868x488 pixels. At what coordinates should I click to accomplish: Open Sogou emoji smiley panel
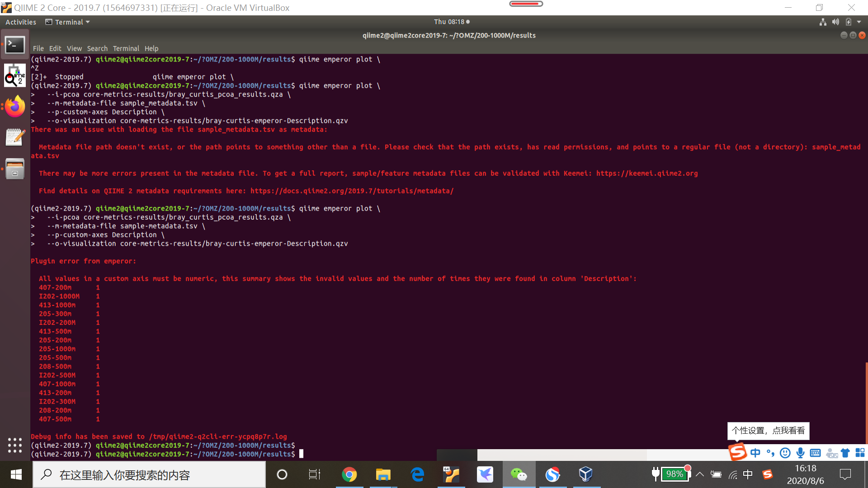786,453
